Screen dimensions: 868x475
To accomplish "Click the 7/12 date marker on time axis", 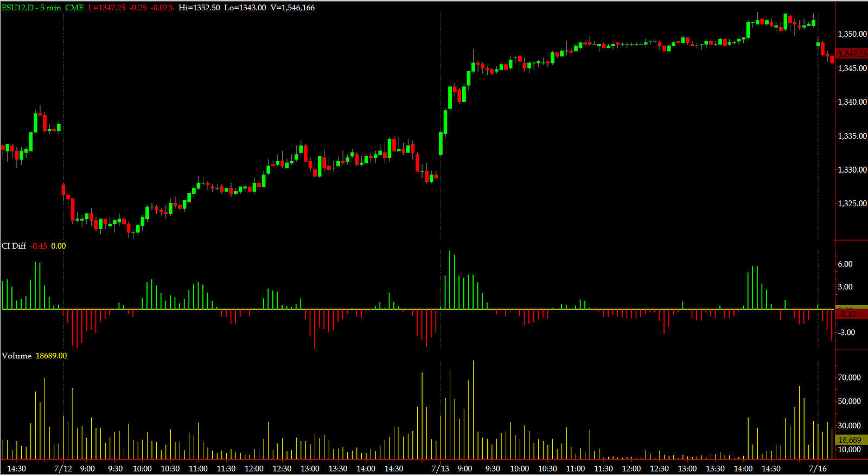I will click(x=63, y=468).
